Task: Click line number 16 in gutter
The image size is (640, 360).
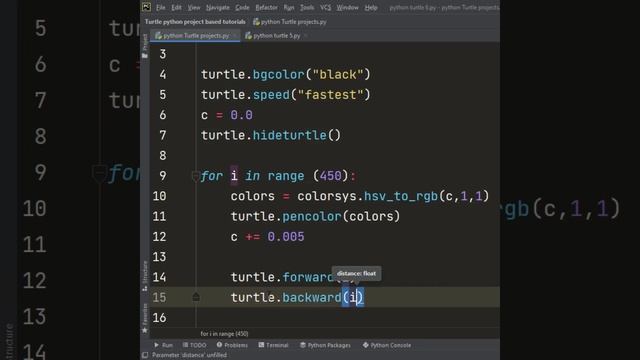Action: (160, 318)
